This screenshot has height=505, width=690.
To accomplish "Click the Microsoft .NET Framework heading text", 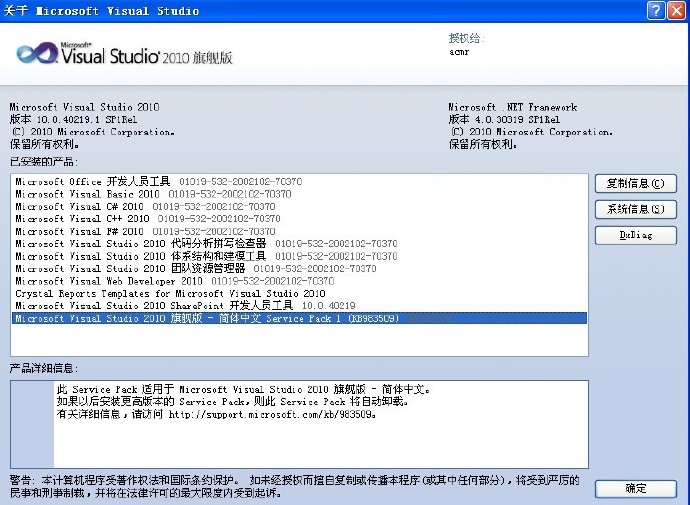I will tap(513, 107).
